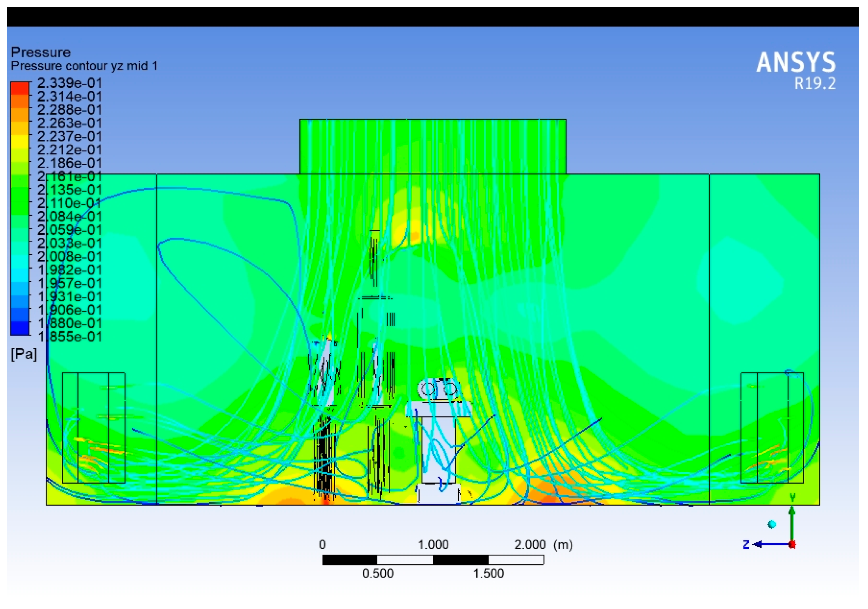Click the red origin point of triad
This screenshot has height=609, width=868.
pyautogui.click(x=792, y=544)
